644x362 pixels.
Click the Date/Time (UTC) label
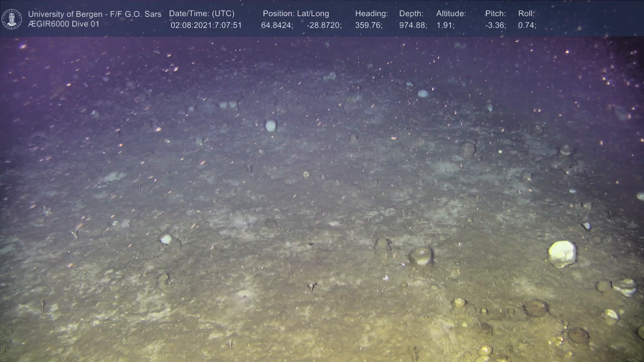pyautogui.click(x=202, y=14)
